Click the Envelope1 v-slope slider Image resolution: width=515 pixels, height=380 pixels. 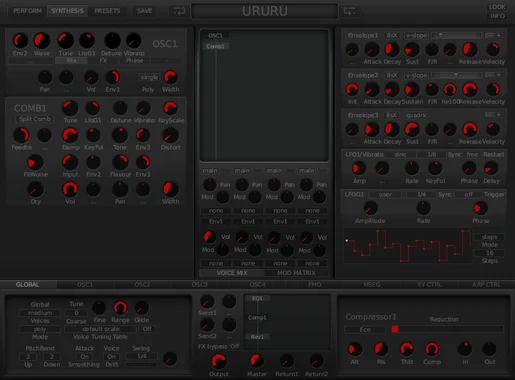pos(456,35)
